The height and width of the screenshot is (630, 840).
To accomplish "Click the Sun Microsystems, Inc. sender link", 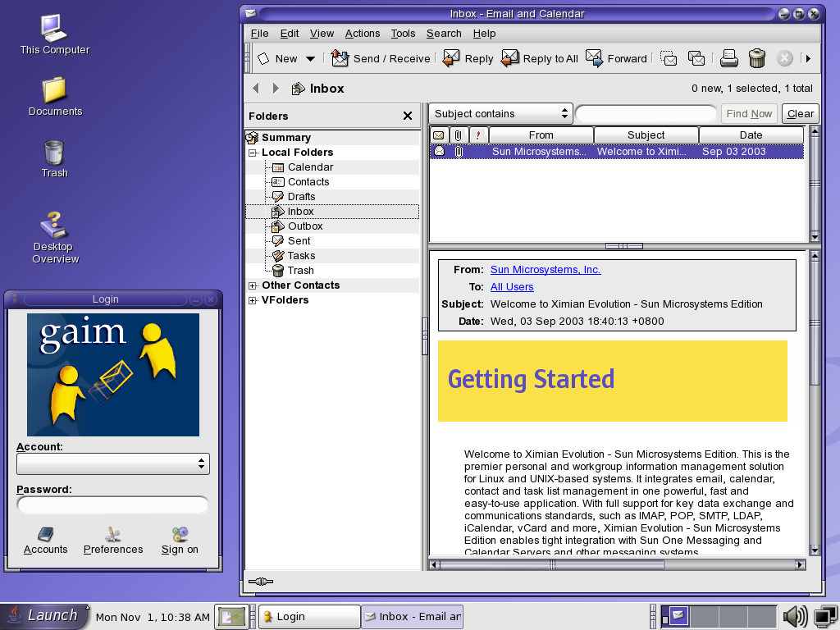I will [x=546, y=269].
